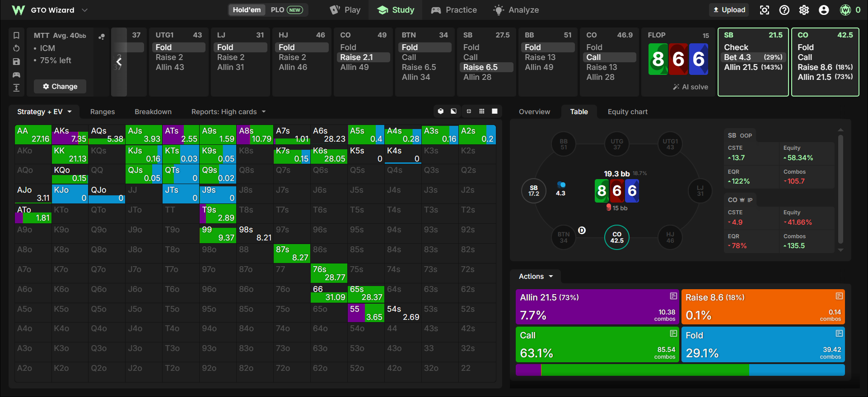Select the 3D cube view icon

pyautogui.click(x=441, y=111)
